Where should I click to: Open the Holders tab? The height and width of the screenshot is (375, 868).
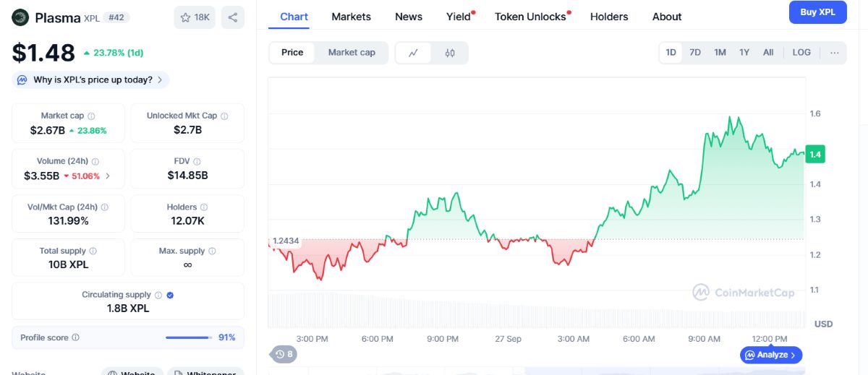[609, 17]
